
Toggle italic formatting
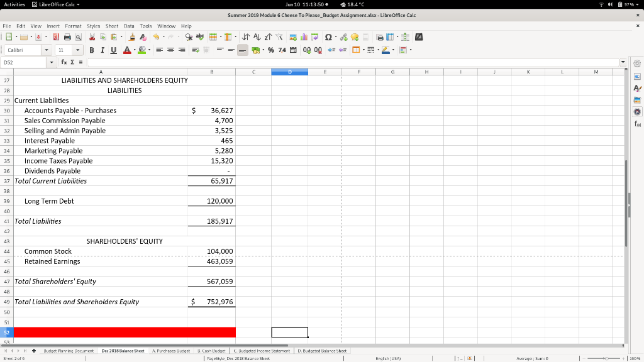102,50
